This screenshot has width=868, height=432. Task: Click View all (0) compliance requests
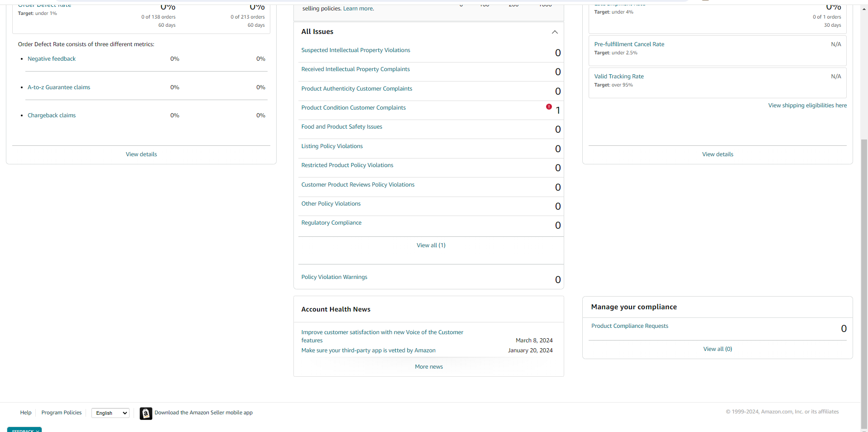[x=718, y=349]
